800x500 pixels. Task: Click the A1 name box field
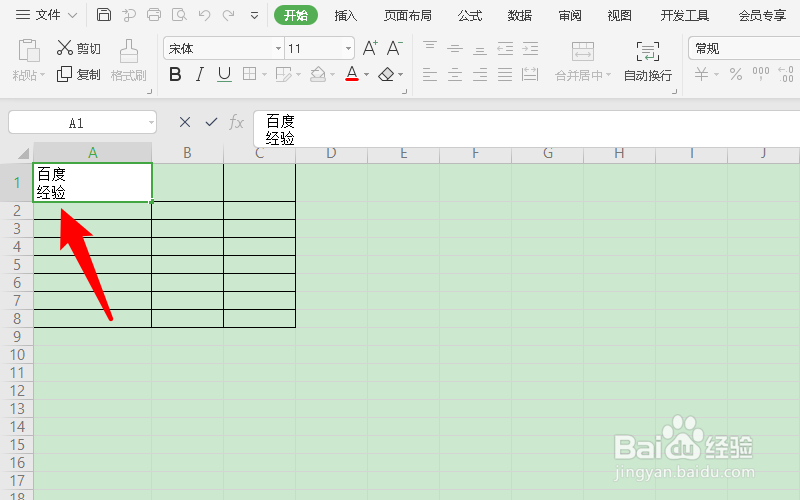coord(82,122)
